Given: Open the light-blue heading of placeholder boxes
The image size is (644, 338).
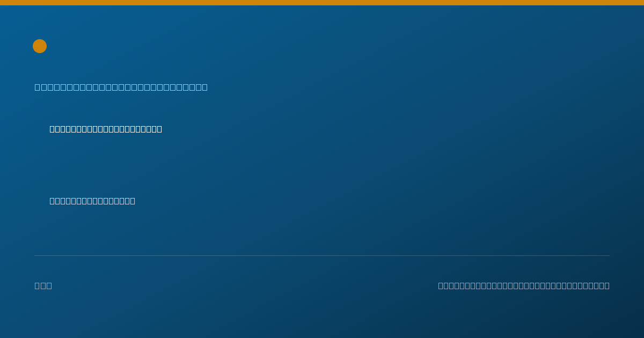Looking at the screenshot, I should click(121, 87).
